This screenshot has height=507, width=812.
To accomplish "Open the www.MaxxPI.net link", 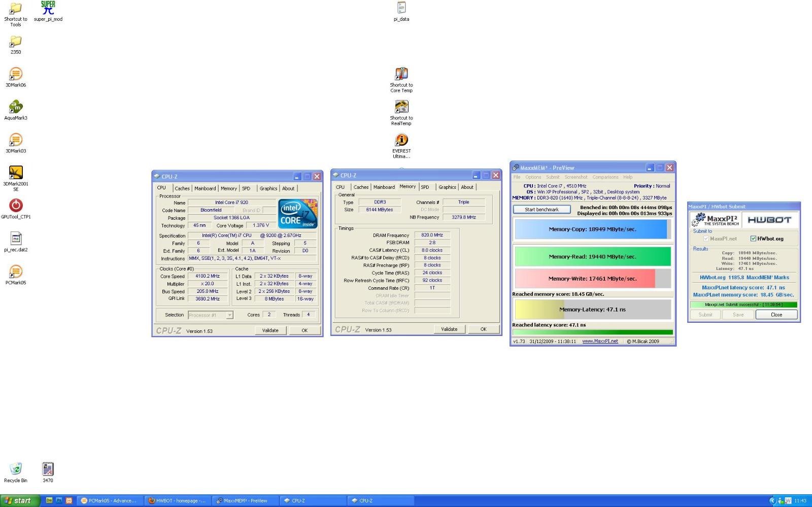I will tap(600, 341).
